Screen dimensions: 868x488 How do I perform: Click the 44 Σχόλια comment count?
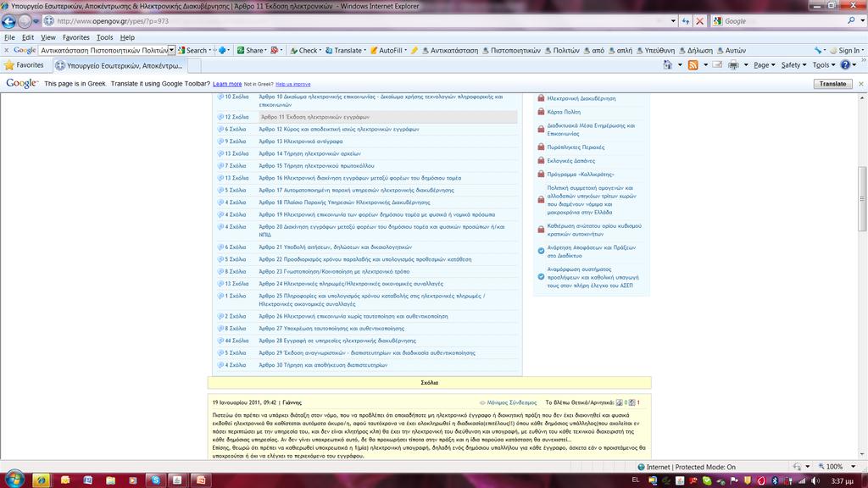pos(236,341)
